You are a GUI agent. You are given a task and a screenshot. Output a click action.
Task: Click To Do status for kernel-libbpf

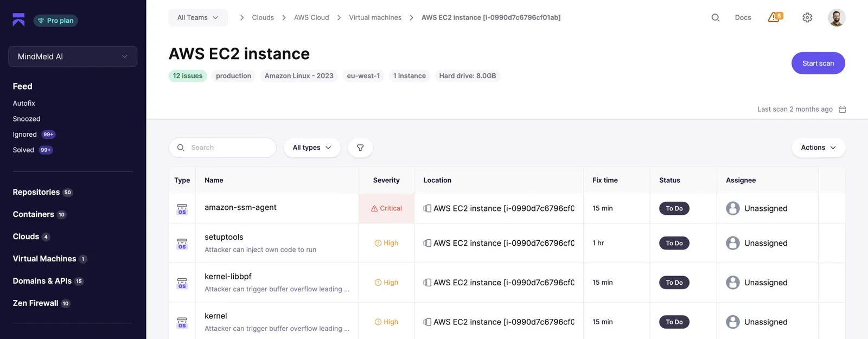tap(674, 283)
